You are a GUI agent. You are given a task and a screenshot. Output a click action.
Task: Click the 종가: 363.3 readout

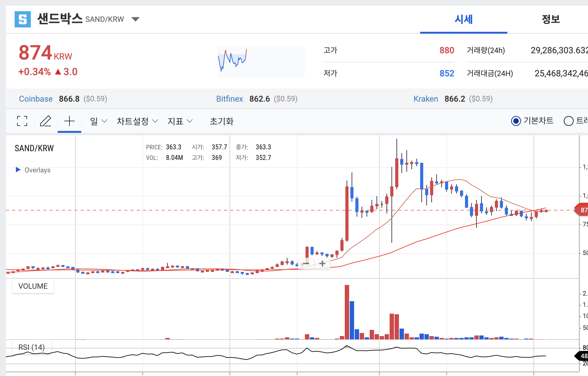(253, 147)
